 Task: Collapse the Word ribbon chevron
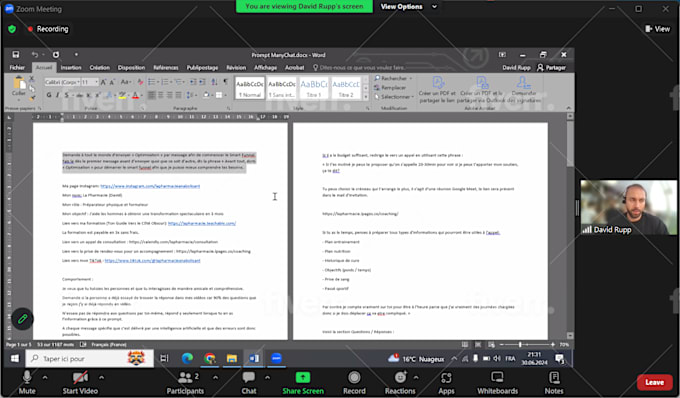(568, 108)
